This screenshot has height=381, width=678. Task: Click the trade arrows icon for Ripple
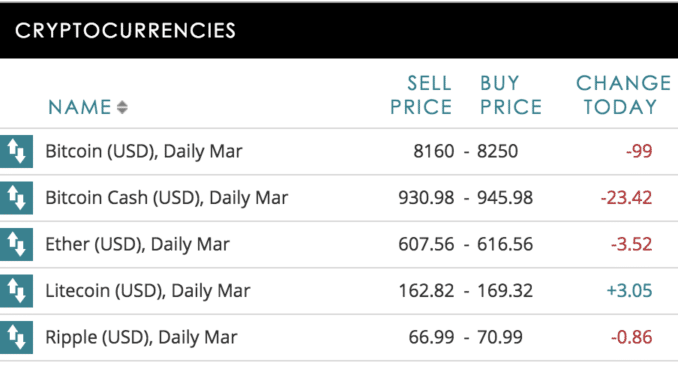click(16, 337)
